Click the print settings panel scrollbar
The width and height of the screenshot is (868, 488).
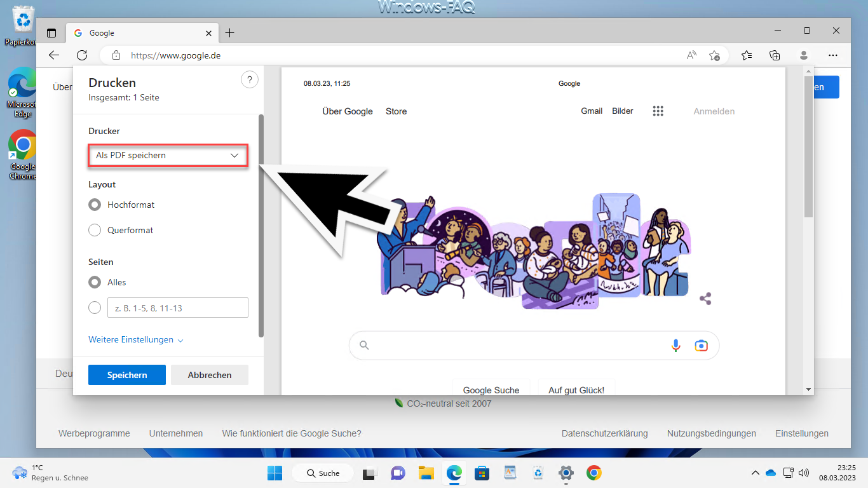click(x=261, y=226)
